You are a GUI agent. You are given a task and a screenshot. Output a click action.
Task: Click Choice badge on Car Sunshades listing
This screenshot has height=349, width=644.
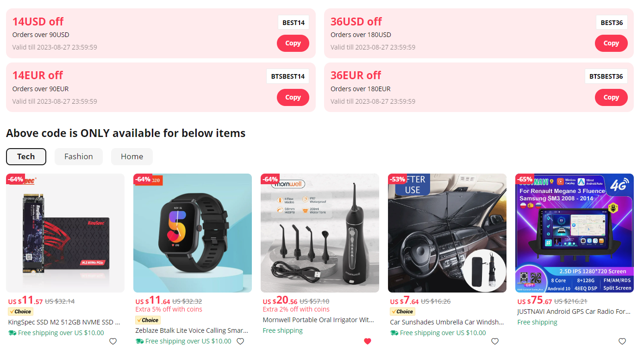click(x=402, y=312)
